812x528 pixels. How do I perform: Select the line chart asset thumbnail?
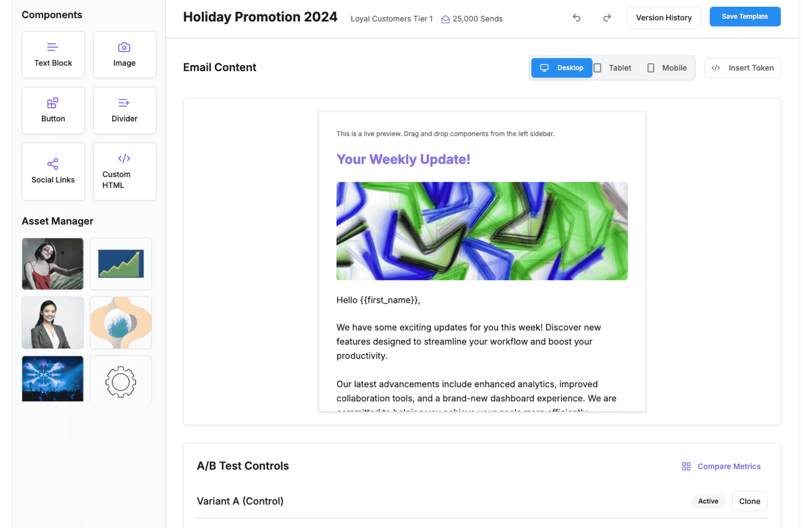pyautogui.click(x=121, y=264)
